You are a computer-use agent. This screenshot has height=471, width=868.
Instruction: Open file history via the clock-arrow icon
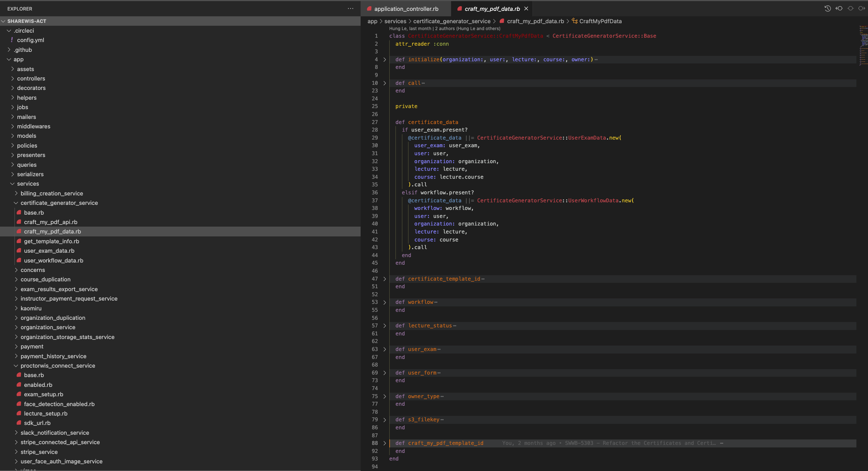(x=827, y=8)
